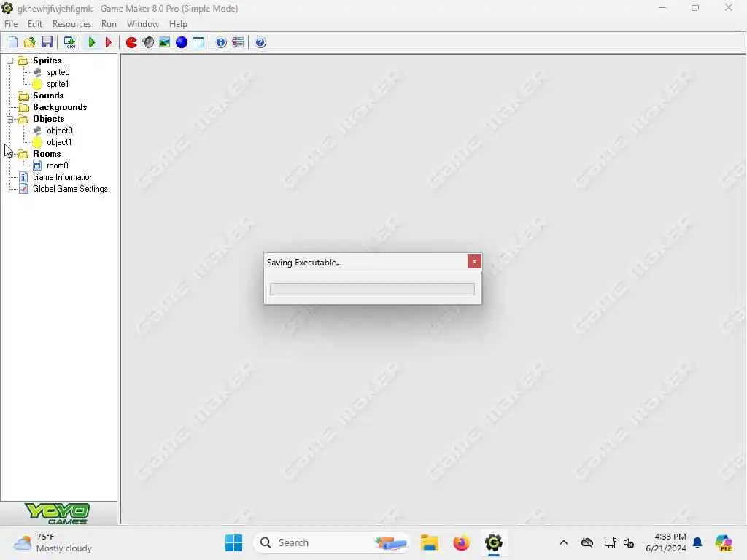Open clock and date 4:33 PM
Screen dimensions: 747x560
(665, 542)
